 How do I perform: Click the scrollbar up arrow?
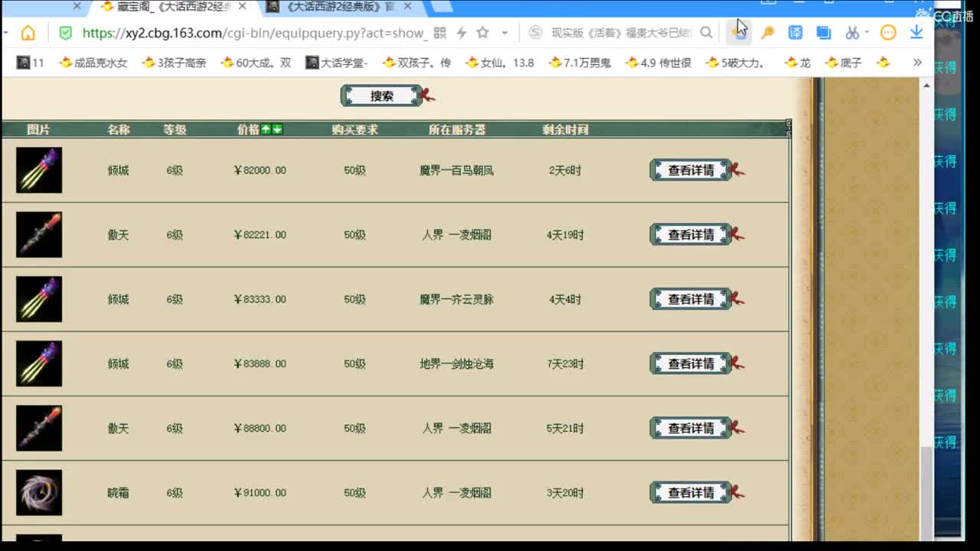(x=927, y=85)
